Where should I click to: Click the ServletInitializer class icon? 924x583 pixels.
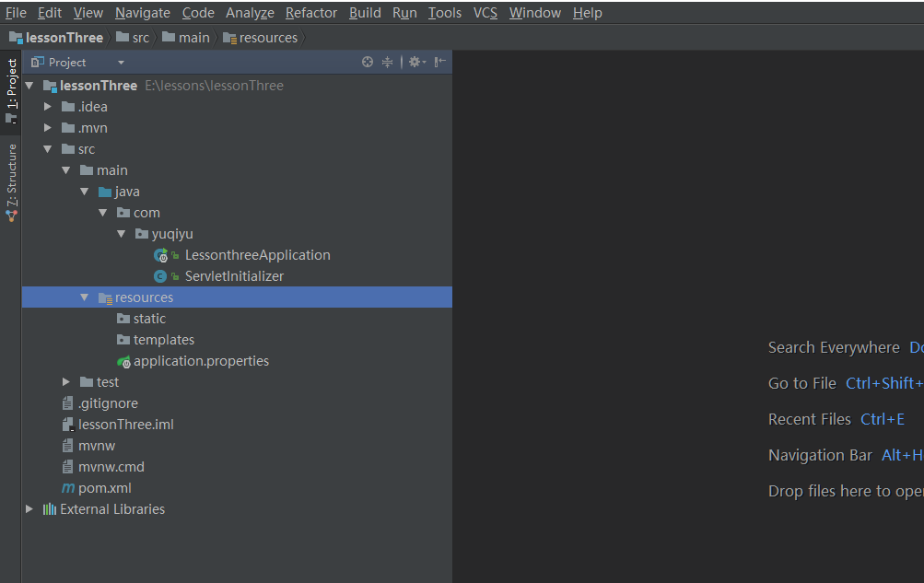pyautogui.click(x=159, y=276)
